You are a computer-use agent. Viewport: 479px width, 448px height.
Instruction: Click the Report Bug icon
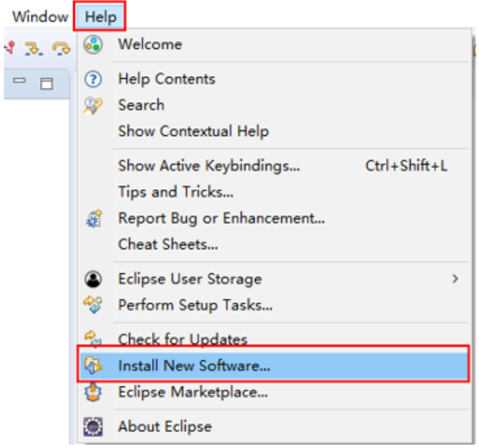93,218
